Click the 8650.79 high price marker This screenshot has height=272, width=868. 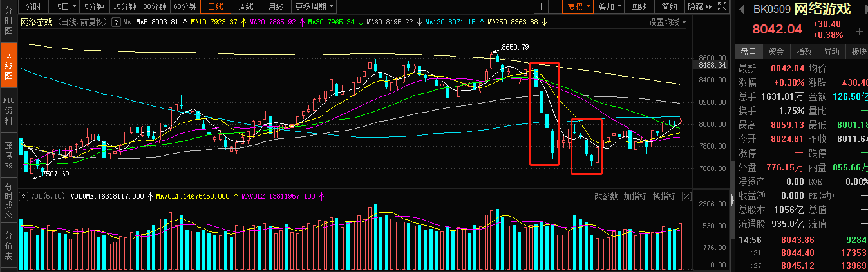click(x=515, y=47)
